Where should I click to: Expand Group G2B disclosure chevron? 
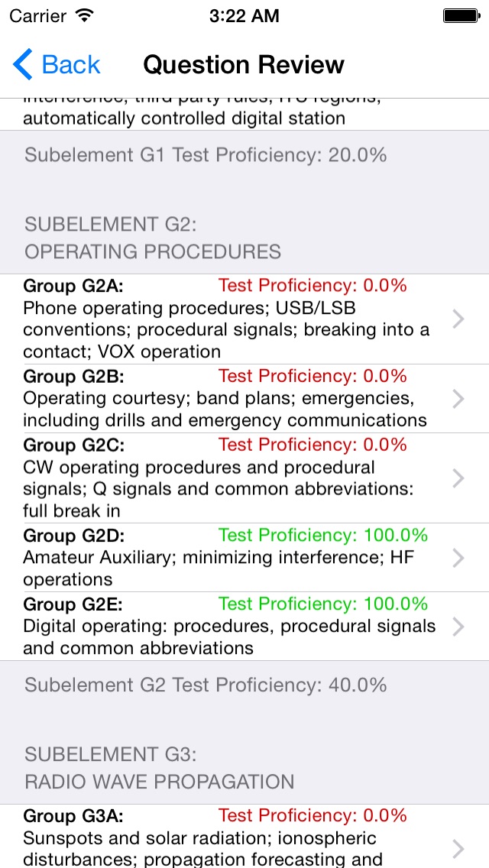pyautogui.click(x=458, y=398)
